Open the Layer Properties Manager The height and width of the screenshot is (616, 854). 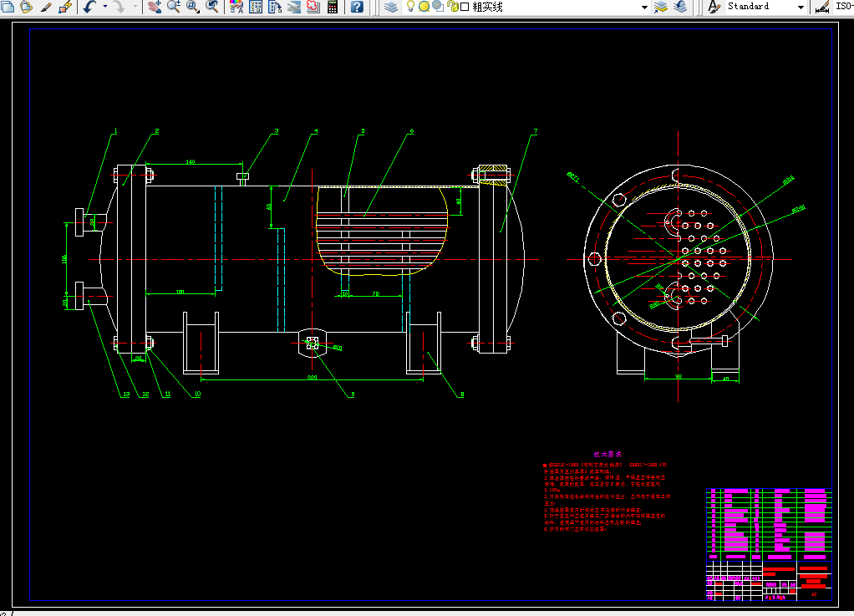[390, 7]
